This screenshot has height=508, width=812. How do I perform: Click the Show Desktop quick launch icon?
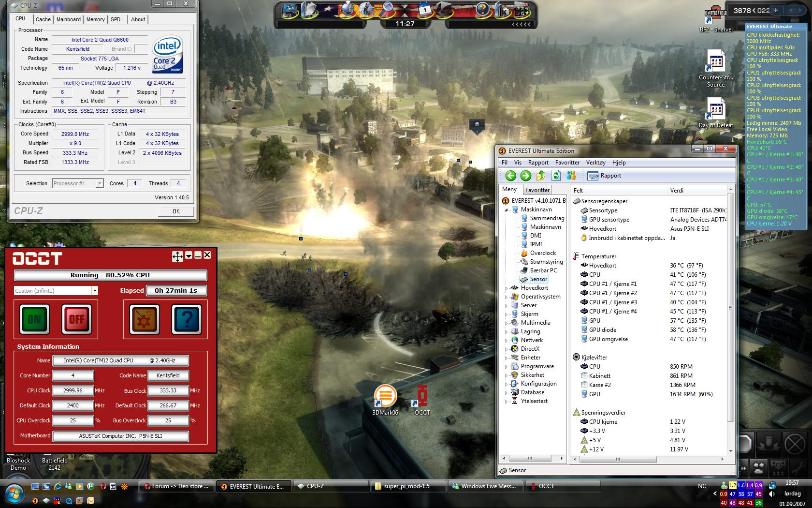point(35,486)
